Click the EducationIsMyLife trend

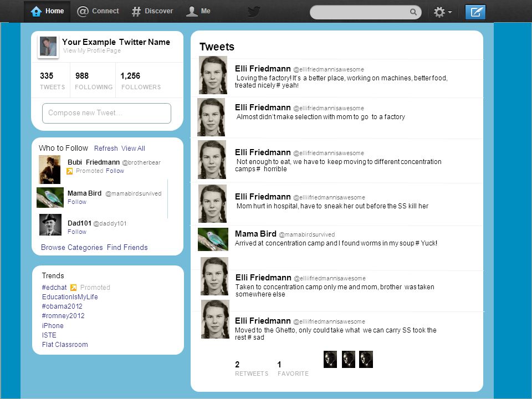coord(70,297)
